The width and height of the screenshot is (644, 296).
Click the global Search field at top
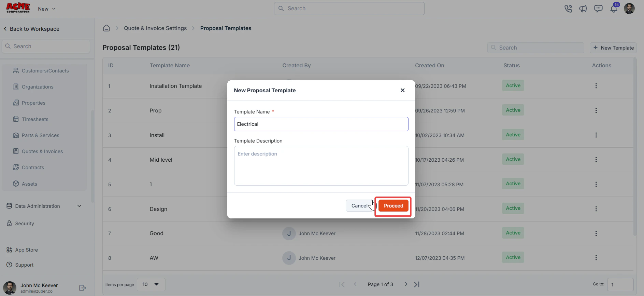tap(349, 9)
